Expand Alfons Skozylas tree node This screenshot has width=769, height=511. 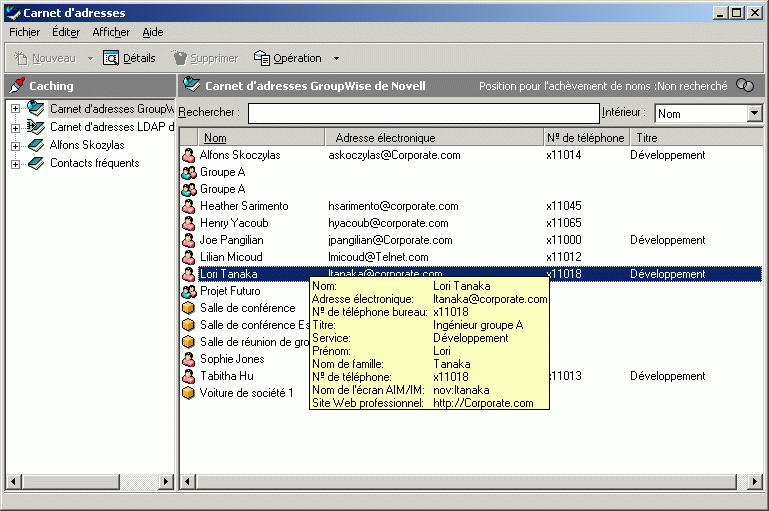(x=15, y=146)
